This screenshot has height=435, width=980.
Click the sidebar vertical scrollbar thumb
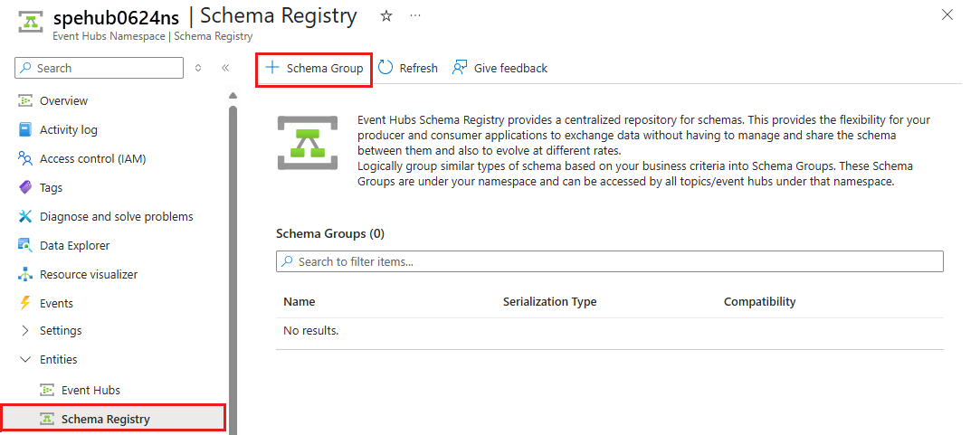(233, 269)
